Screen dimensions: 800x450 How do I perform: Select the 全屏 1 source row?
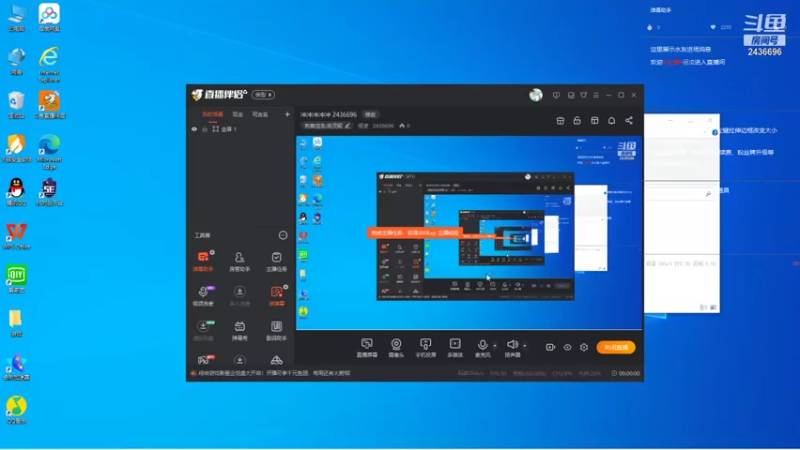pyautogui.click(x=240, y=129)
